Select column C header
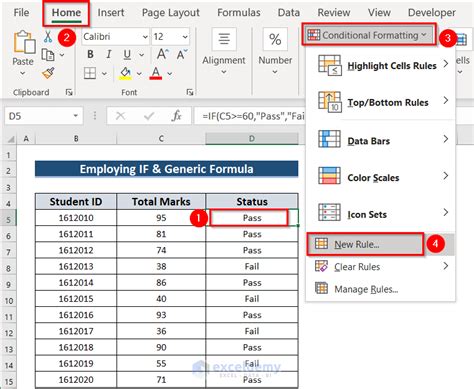Image resolution: width=474 pixels, height=389 pixels. tap(161, 139)
